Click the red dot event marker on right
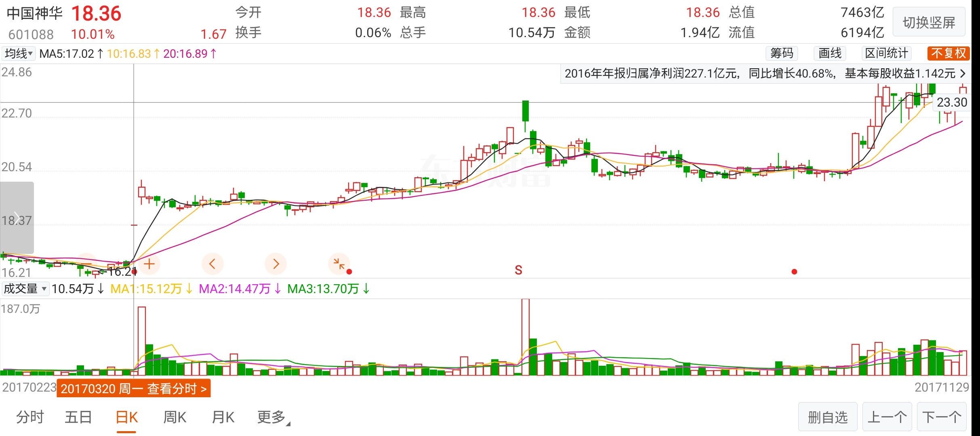Viewport: 980px width, 436px height. pyautogui.click(x=794, y=272)
